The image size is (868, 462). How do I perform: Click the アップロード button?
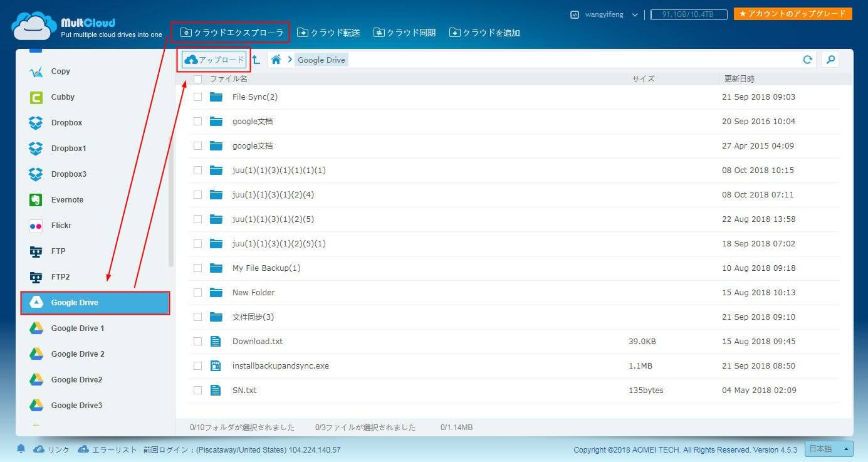[x=214, y=60]
